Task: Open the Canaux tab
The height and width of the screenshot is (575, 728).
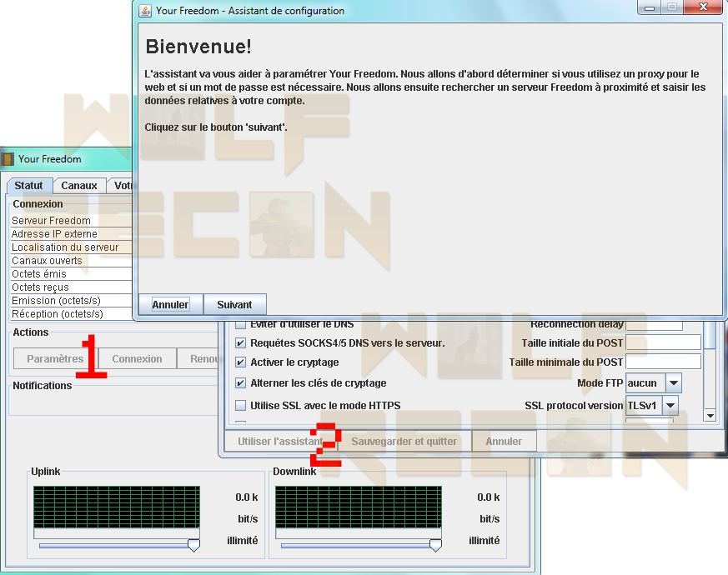Action: (x=79, y=186)
